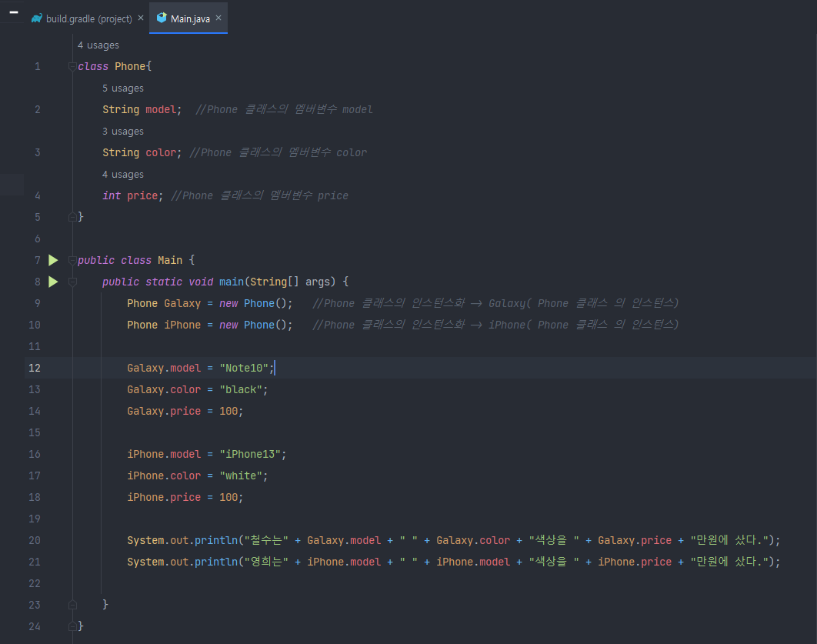Close the build.gradle (project) tab
Image resolution: width=817 pixels, height=644 pixels.
pos(141,18)
